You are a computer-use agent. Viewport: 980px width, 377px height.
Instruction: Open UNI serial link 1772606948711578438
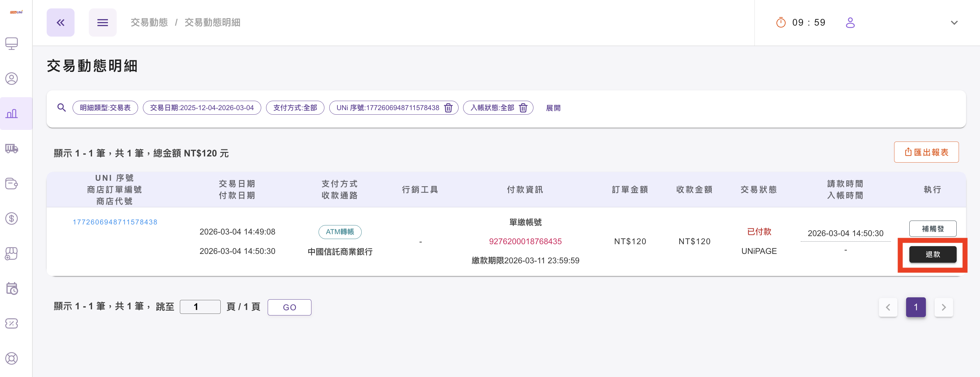click(115, 222)
